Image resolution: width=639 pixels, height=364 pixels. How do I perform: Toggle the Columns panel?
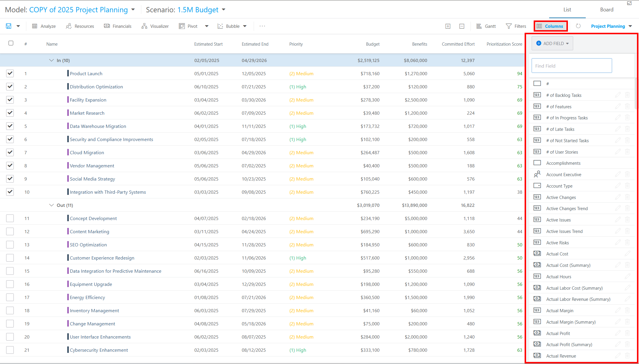(550, 26)
